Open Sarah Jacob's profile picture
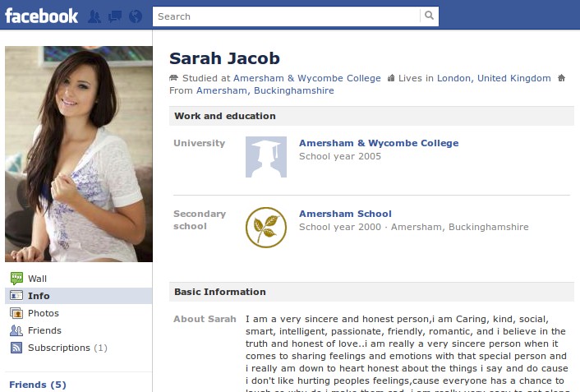Screen dimensions: 580x392 coord(79,154)
